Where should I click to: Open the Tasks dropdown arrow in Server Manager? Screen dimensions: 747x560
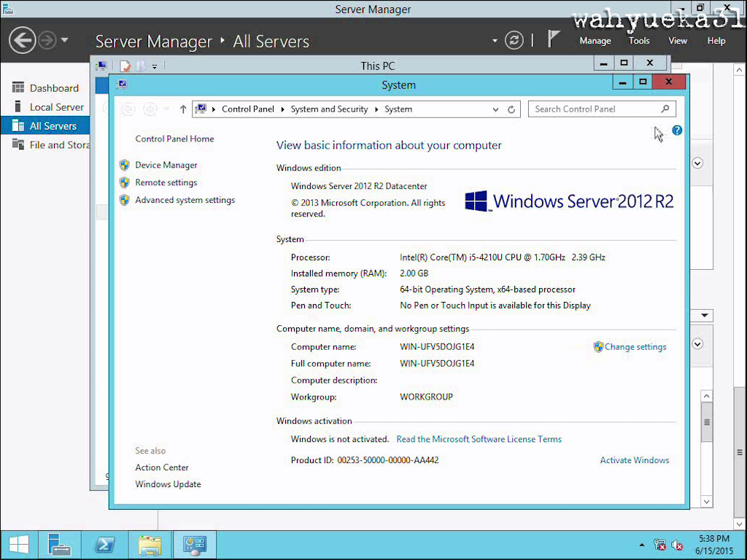click(704, 315)
